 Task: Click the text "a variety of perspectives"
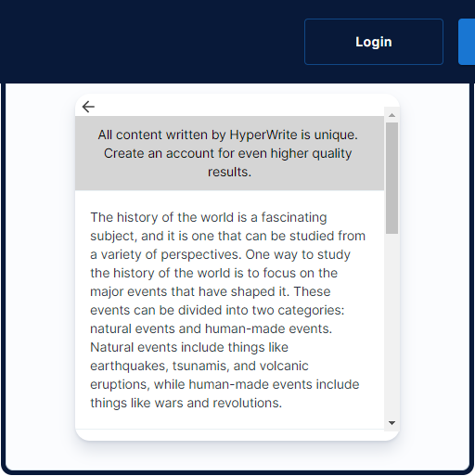coord(165,254)
